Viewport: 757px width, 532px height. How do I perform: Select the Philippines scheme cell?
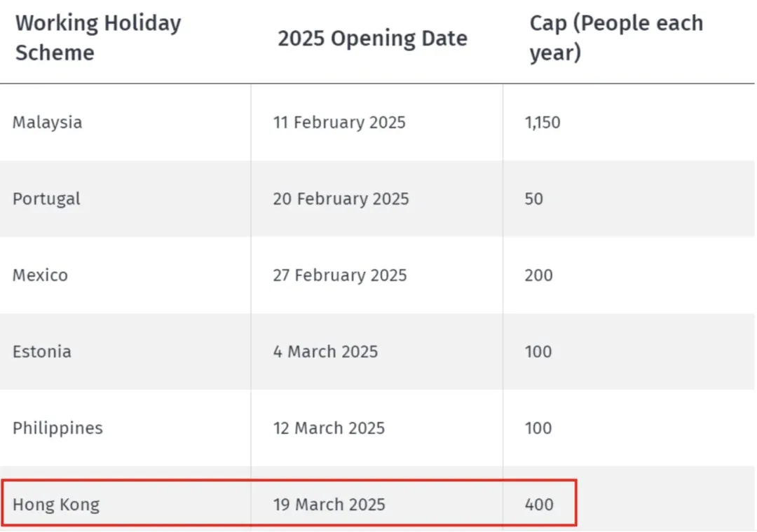57,428
